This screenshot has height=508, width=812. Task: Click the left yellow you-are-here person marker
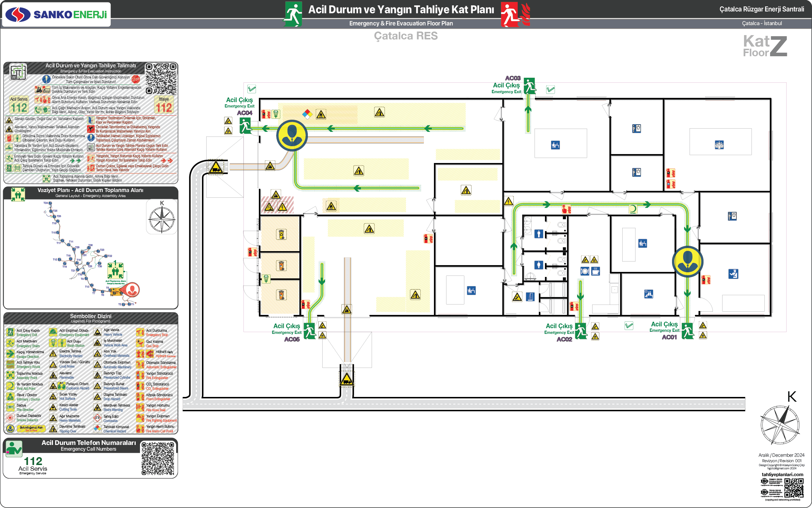292,135
